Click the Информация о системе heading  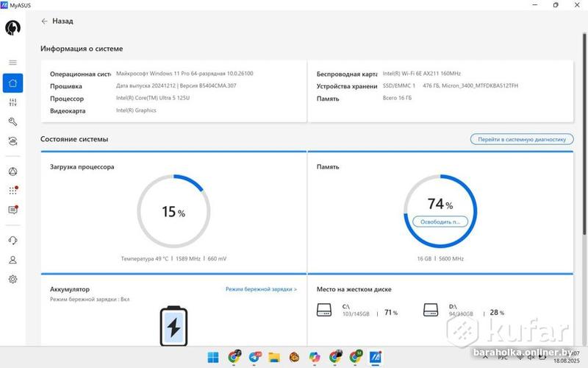coord(82,49)
